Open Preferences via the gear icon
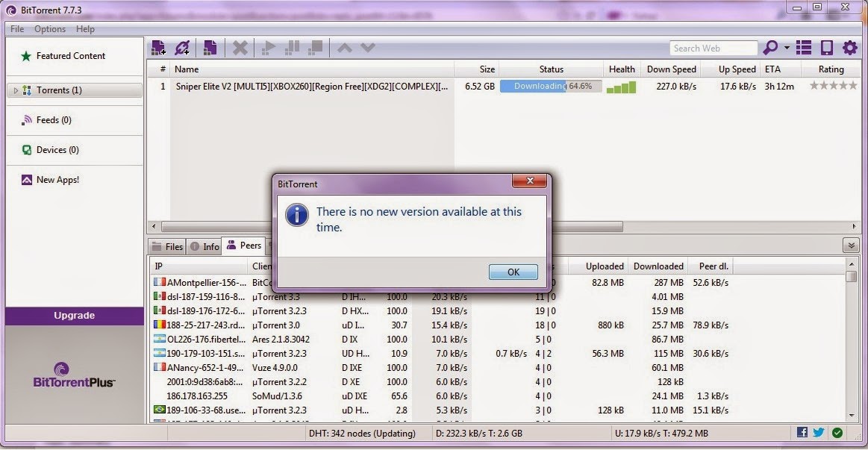 coord(850,48)
